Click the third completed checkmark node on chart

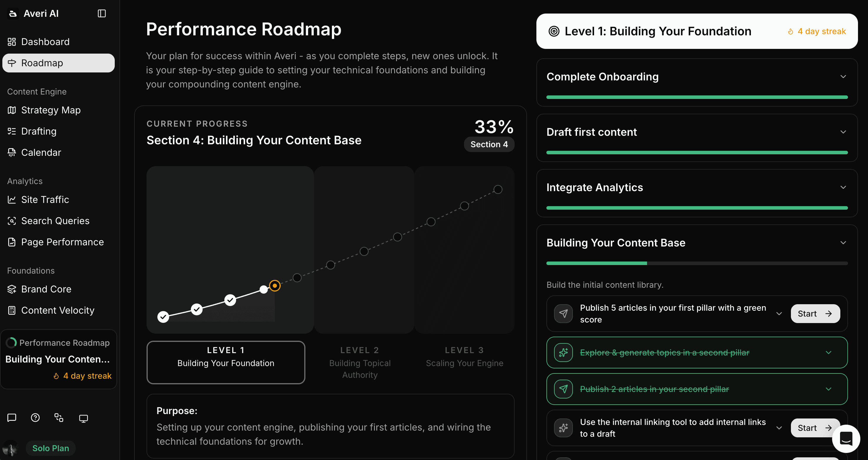(x=230, y=300)
